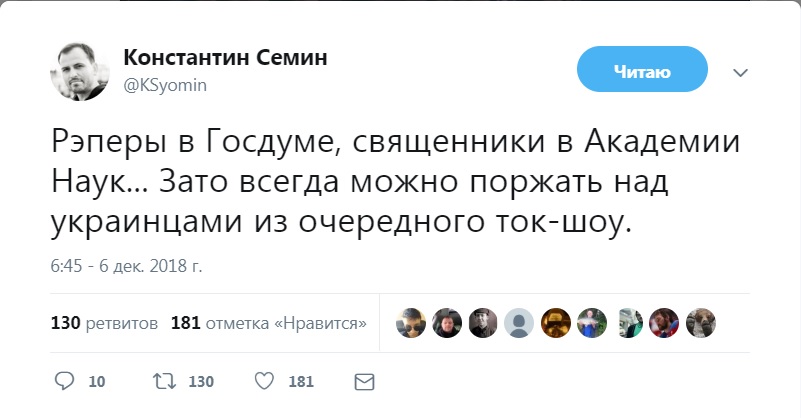
Task: Click the @KSyomin handle
Action: pos(164,84)
